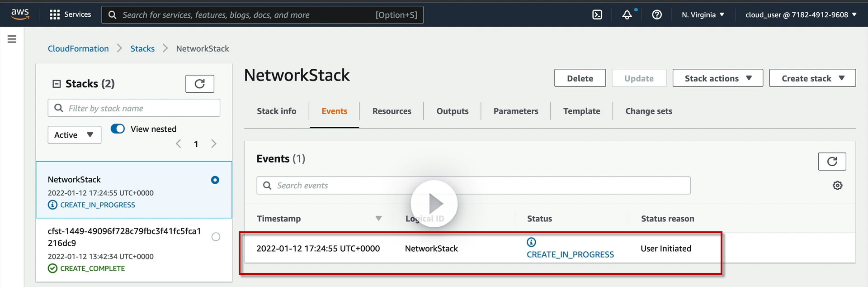Image resolution: width=868 pixels, height=287 pixels.
Task: Collapse the Stacks panel
Action: [x=57, y=84]
